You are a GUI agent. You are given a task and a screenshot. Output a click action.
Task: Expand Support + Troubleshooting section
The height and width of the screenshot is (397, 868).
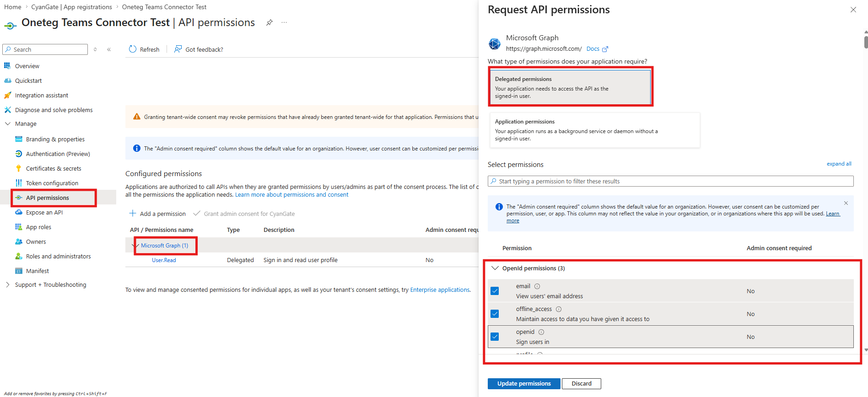tap(7, 284)
